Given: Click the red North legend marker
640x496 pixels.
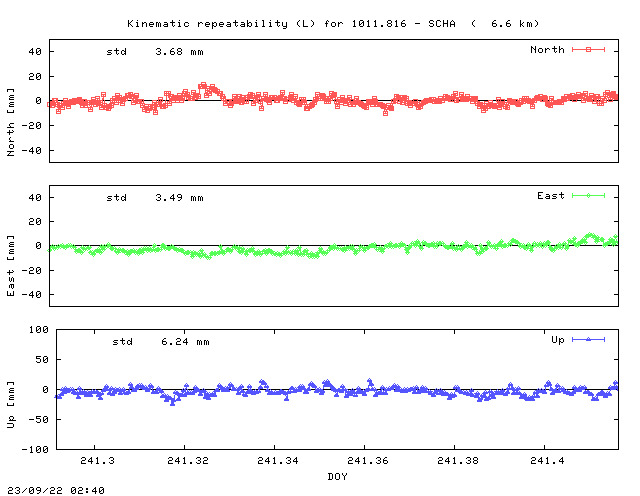Looking at the screenshot, I should pos(588,50).
